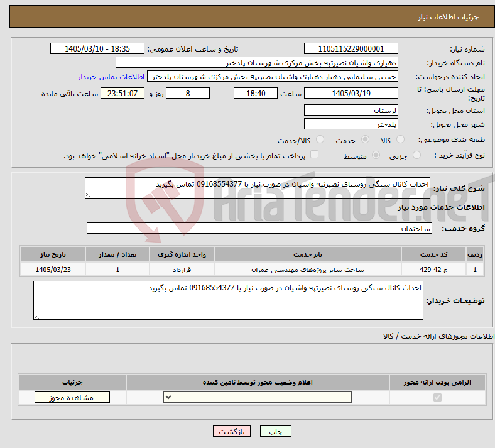
Task: Click the اطلاعات مجوزهای ارائه خدمت / کالا heading
Action: (x=438, y=336)
